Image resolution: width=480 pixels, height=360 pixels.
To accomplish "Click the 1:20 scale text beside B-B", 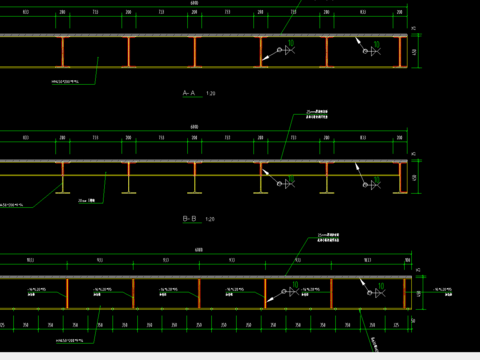I will point(210,219).
